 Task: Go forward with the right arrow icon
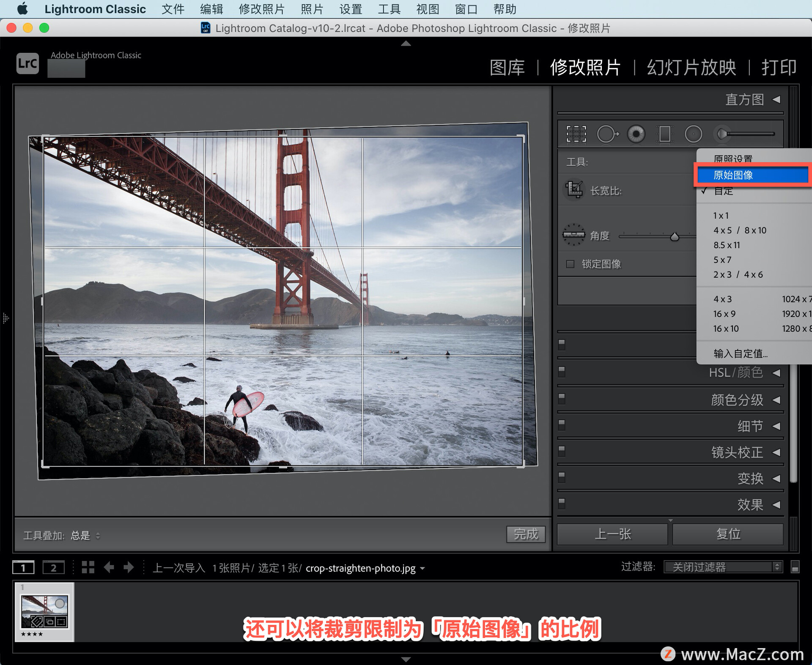coord(129,567)
